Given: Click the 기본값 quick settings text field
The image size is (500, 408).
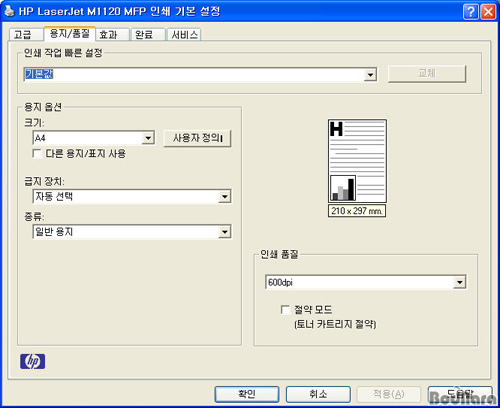Looking at the screenshot, I should click(194, 74).
